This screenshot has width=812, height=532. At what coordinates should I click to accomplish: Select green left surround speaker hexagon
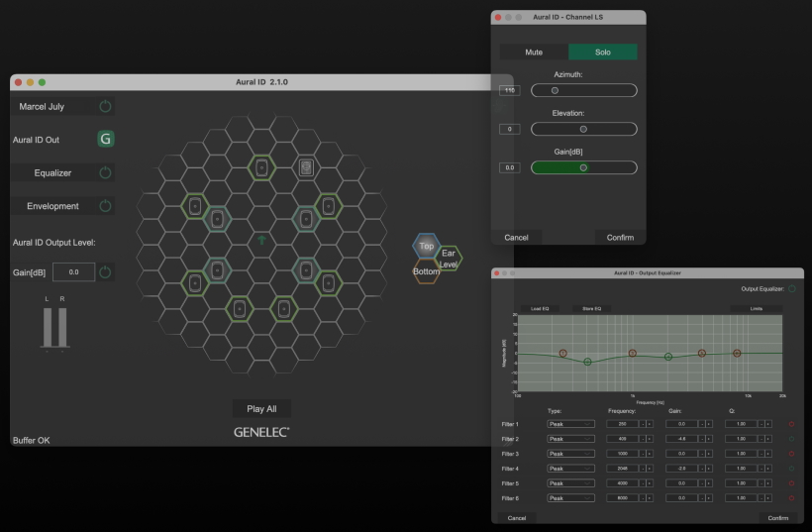(x=195, y=282)
